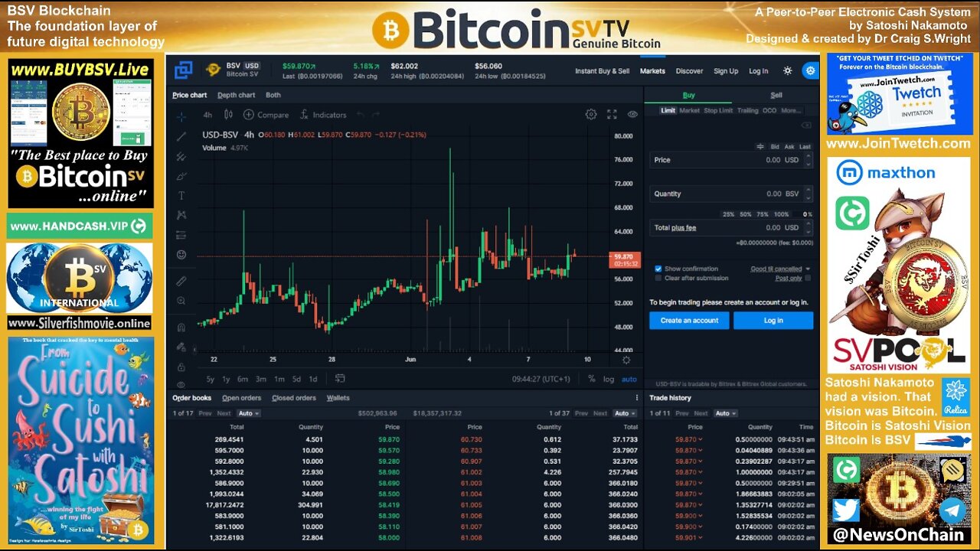Switch to light theme sun icon
This screenshot has width=980, height=551.
(788, 70)
